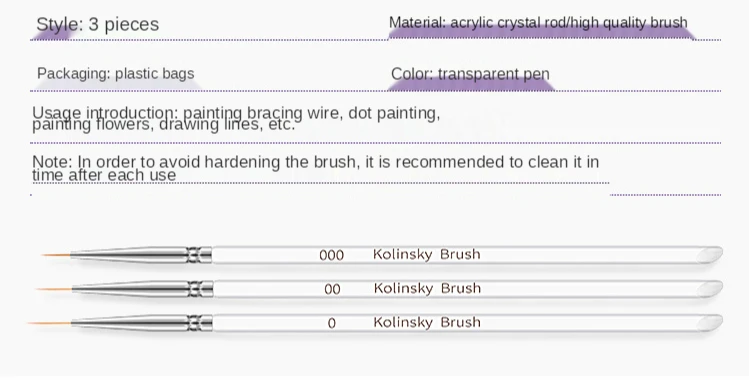749x388 pixels.
Task: Select the "000" size number label
Action: point(332,255)
